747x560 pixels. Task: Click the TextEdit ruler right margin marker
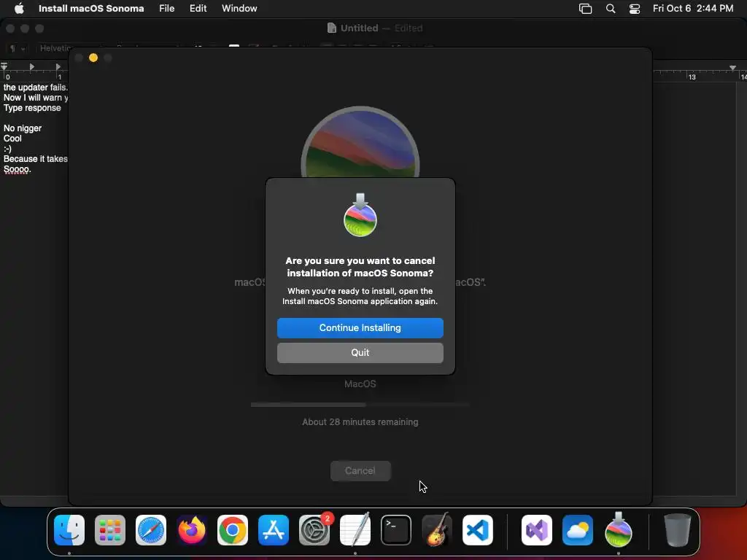732,68
